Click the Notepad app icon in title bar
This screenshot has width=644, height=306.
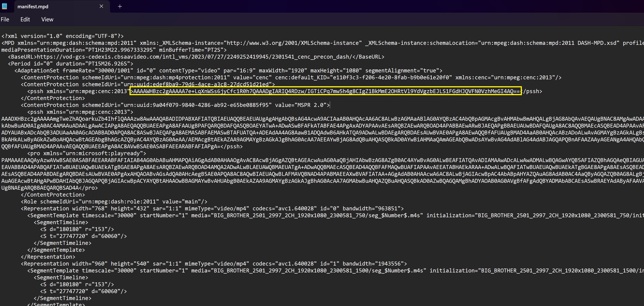pyautogui.click(x=5, y=6)
